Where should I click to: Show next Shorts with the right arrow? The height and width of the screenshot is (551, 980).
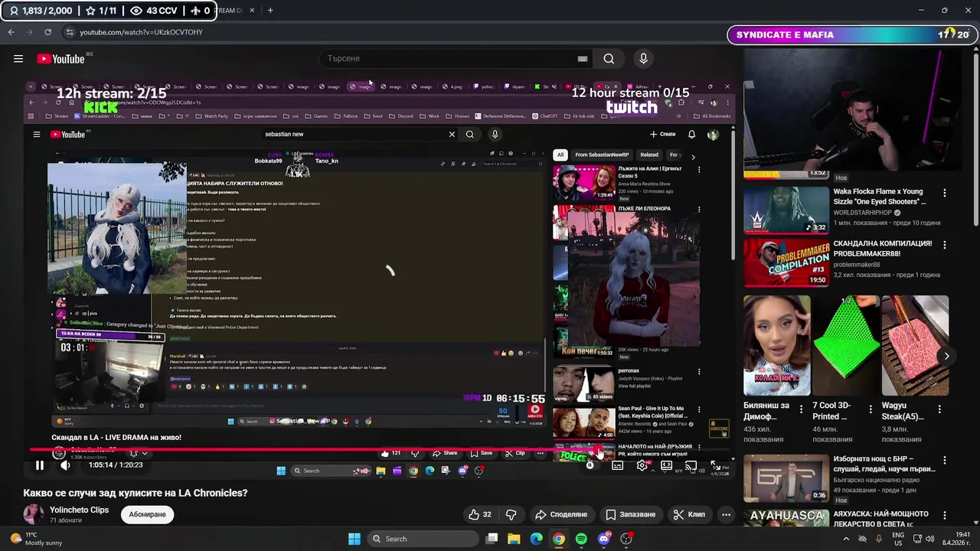click(x=946, y=356)
